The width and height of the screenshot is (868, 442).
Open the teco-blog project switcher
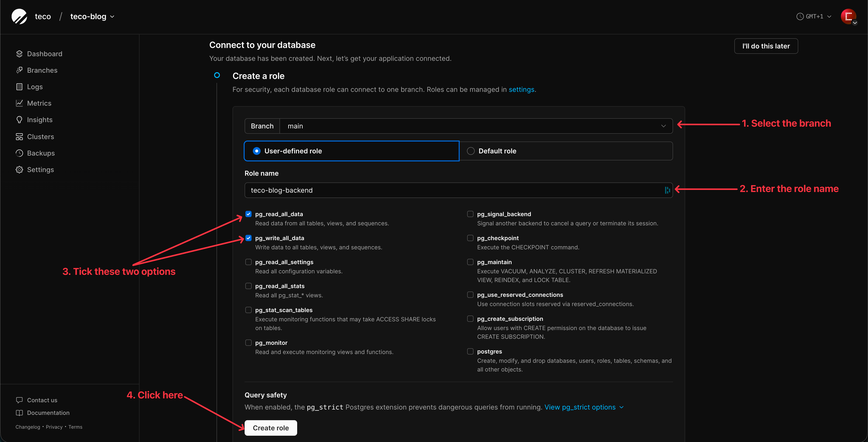[x=92, y=16]
